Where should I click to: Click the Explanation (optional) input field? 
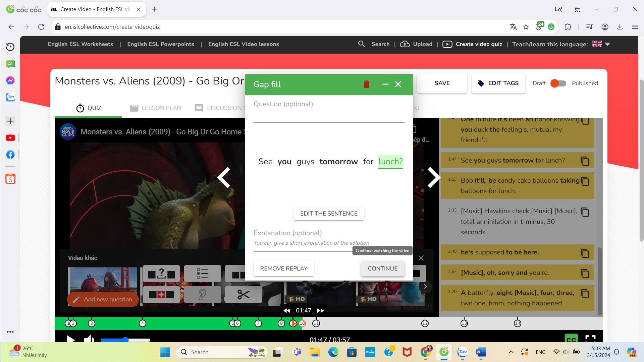click(329, 243)
